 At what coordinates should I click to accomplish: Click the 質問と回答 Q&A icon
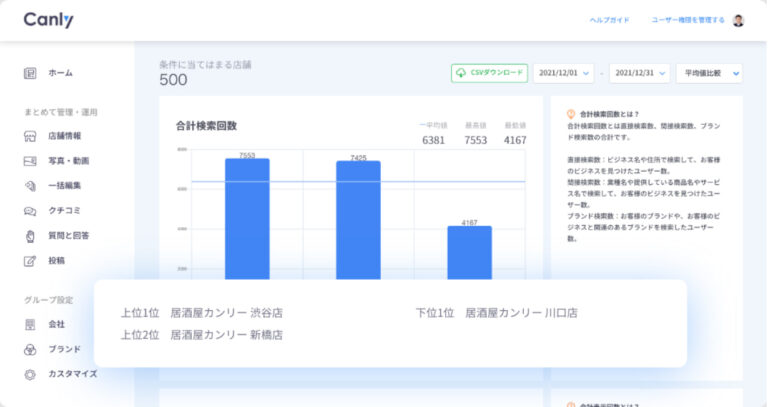[30, 236]
